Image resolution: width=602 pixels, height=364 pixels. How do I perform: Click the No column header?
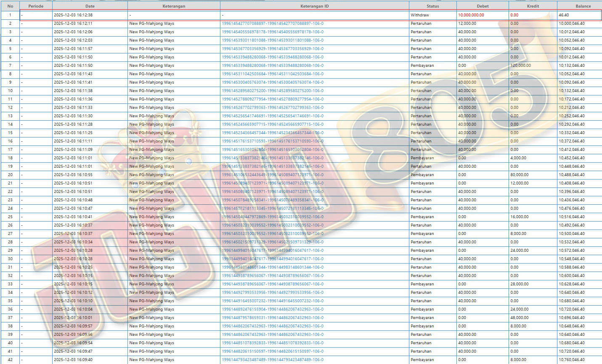point(10,6)
